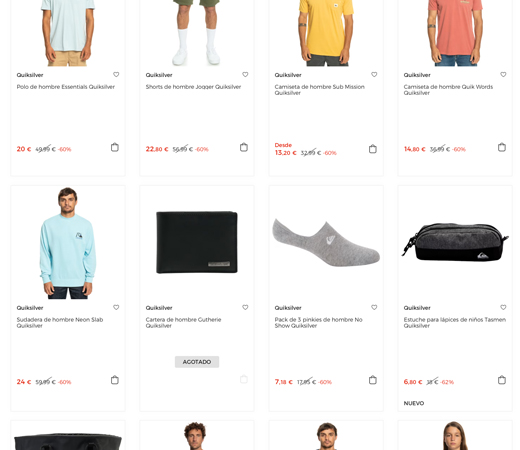This screenshot has height=450, width=520.
Task: Click the AGOTADO label on wallet
Action: pyautogui.click(x=197, y=362)
